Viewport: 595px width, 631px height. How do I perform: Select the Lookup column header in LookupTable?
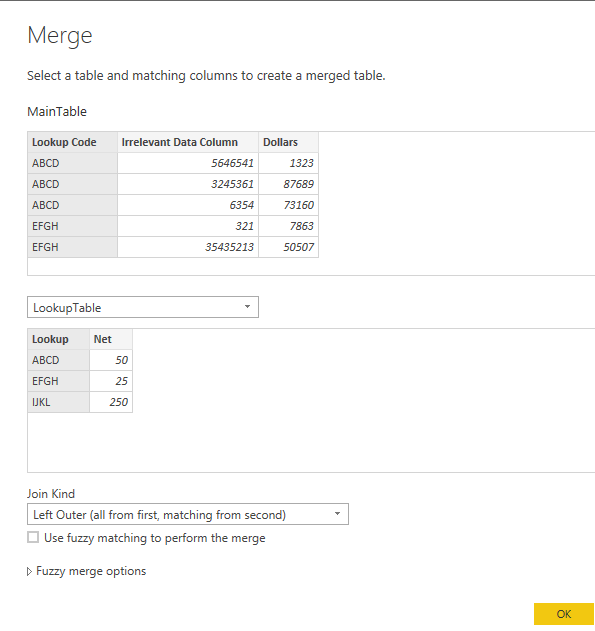58,339
